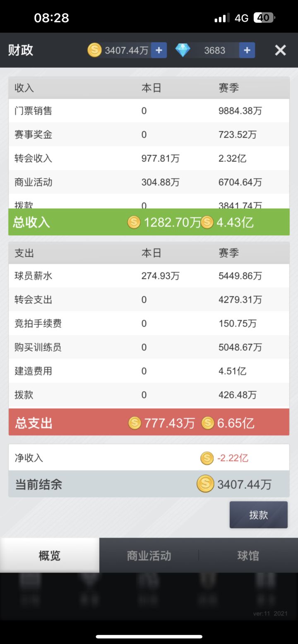Image resolution: width=298 pixels, height=644 pixels.
Task: Tap the 3683 diamond count field
Action: click(214, 50)
